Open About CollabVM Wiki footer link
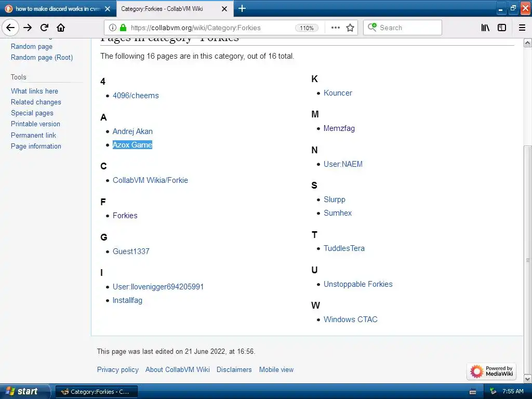 point(178,370)
